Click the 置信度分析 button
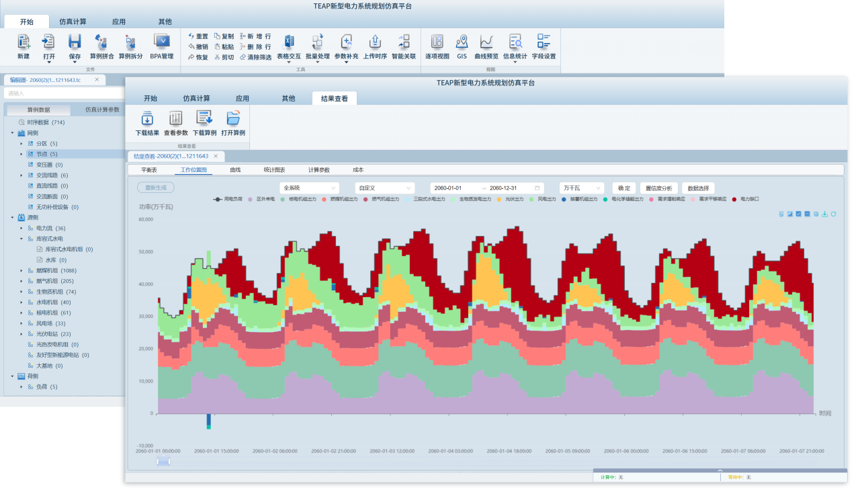Viewport: 868px width, 490px height. [x=658, y=188]
